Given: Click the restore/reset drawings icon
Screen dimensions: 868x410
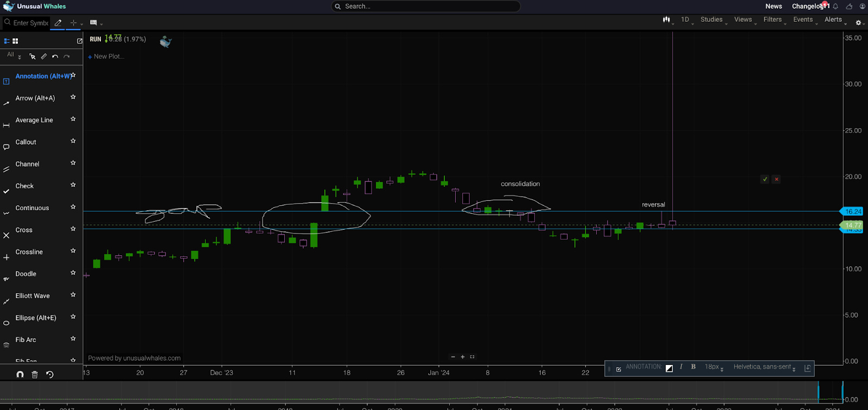Looking at the screenshot, I should coord(50,375).
